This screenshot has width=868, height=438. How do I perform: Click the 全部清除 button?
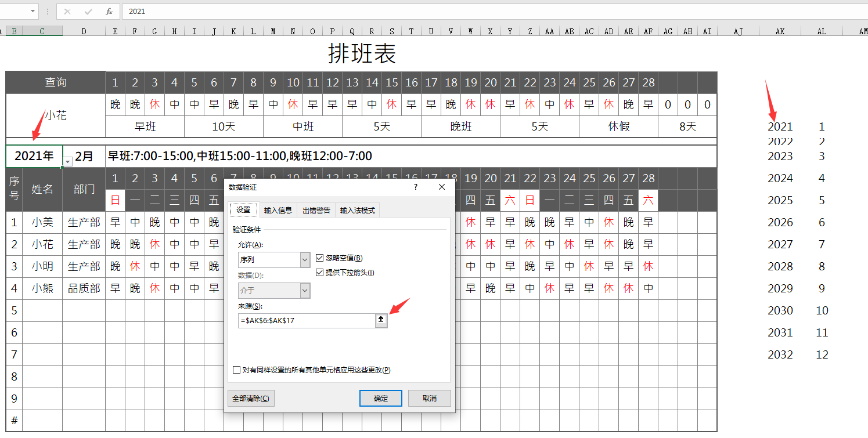click(x=251, y=398)
